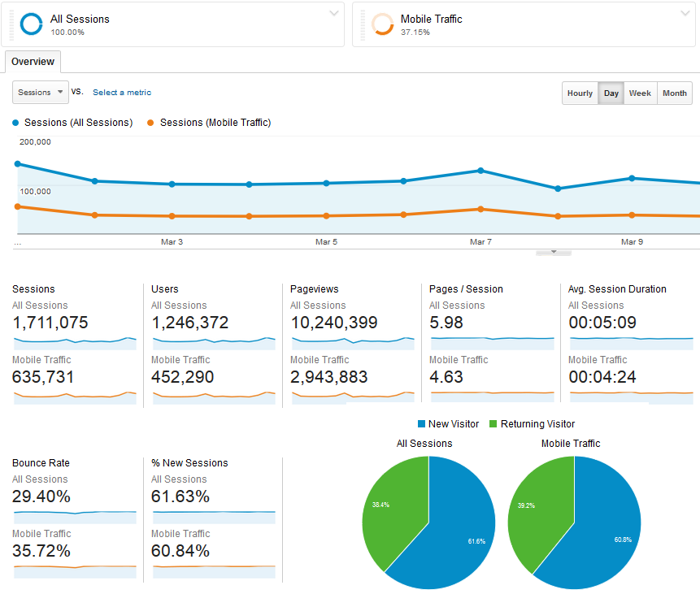The width and height of the screenshot is (700, 607).
Task: Click the Bounce Rate metric heading
Action: [41, 463]
